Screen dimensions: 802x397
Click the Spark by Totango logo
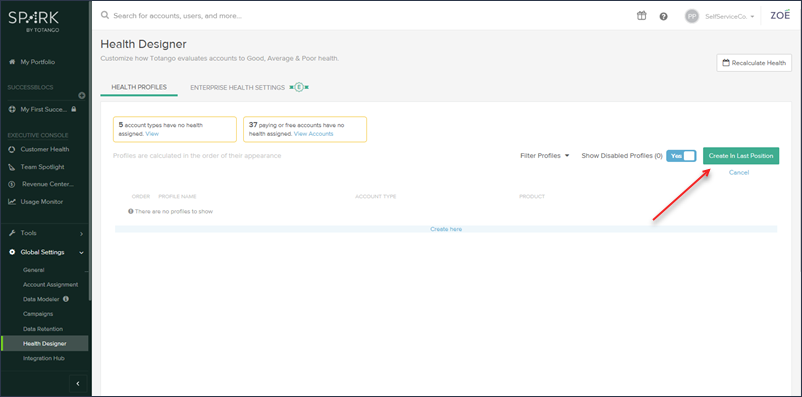34,20
